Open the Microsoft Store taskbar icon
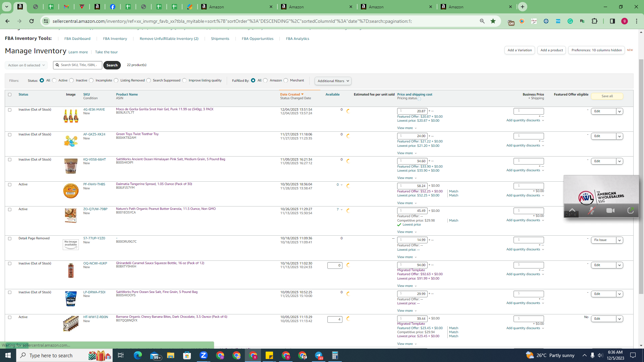644x362 pixels. coord(187,355)
